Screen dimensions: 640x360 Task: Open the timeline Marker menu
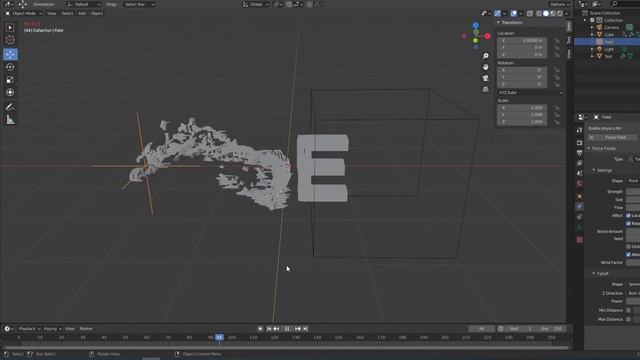coord(86,329)
